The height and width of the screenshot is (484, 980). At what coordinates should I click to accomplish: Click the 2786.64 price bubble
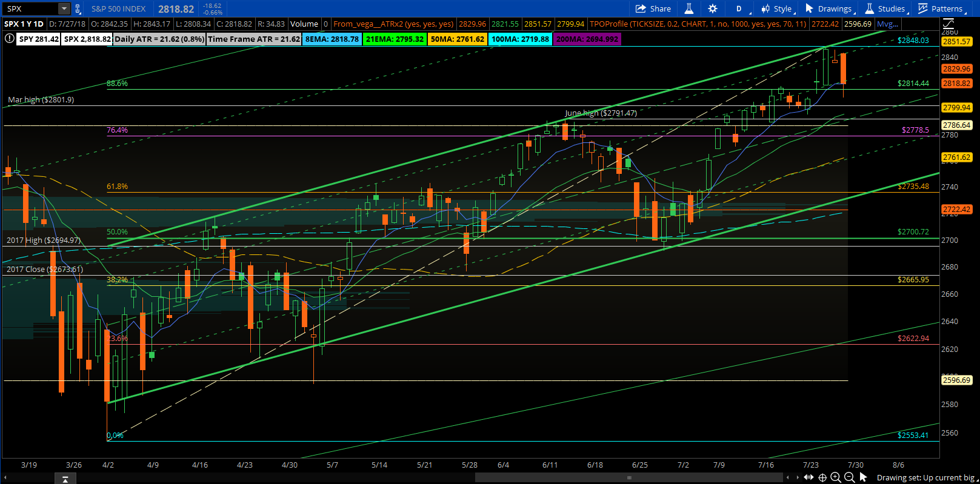pyautogui.click(x=956, y=125)
